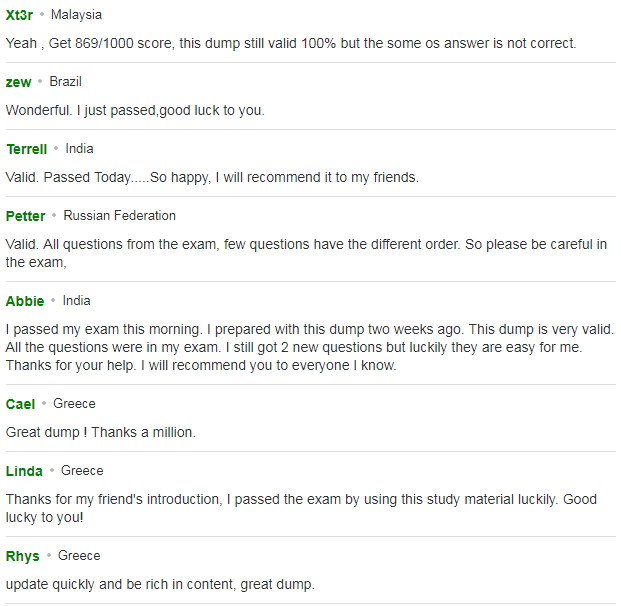Click the username Xt3r
Image resolution: width=621 pixels, height=606 pixels.
coord(19,15)
